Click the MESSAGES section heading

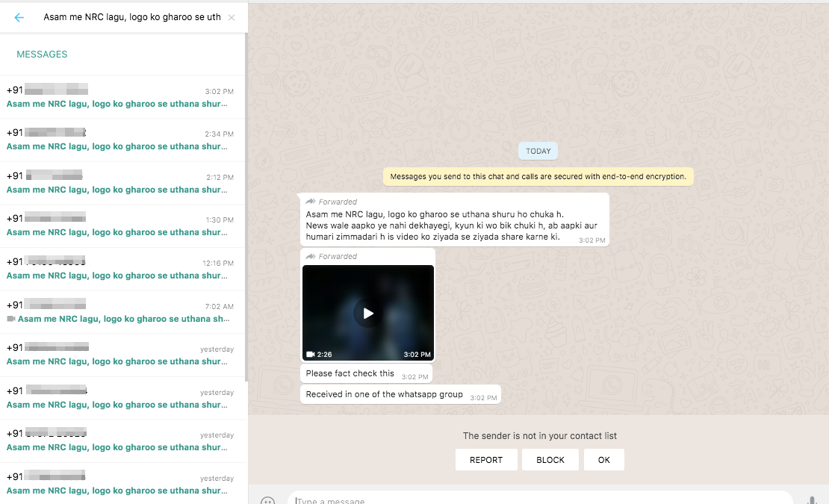coord(42,55)
